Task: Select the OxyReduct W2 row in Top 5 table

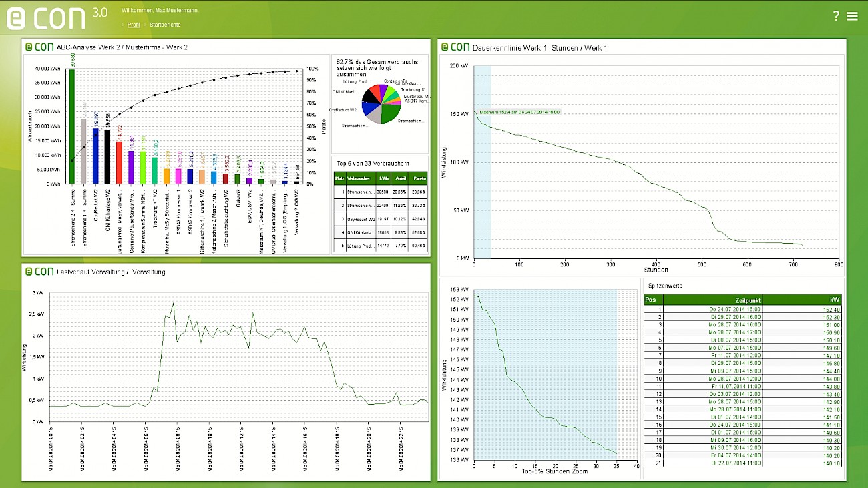Action: pyautogui.click(x=381, y=218)
